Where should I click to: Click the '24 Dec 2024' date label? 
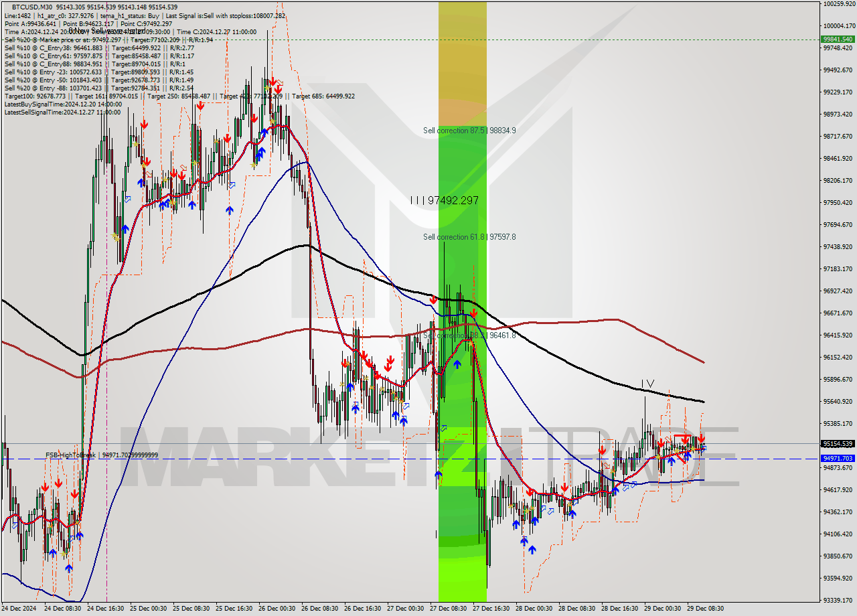pos(19,609)
